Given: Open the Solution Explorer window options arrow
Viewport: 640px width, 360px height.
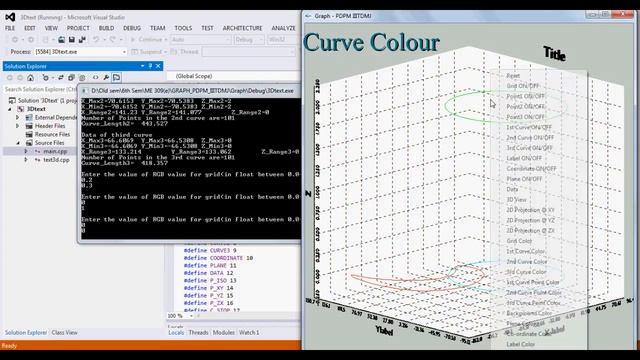Looking at the screenshot, I should tap(142, 66).
